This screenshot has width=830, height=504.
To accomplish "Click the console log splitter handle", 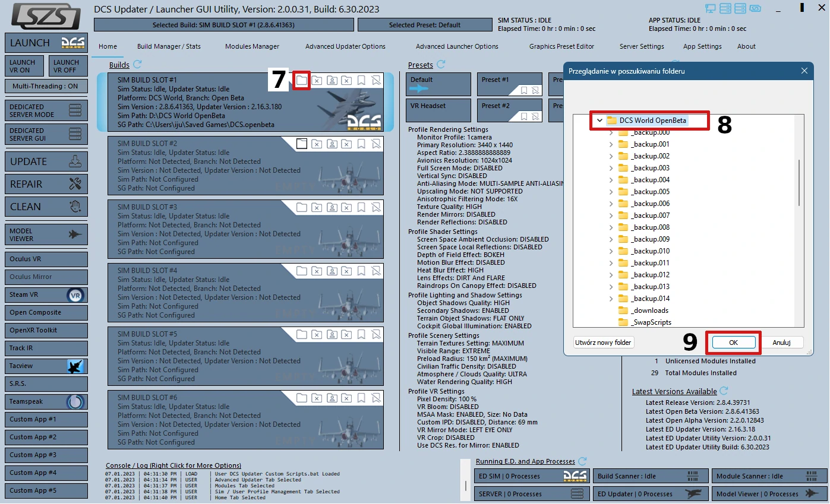I will (x=466, y=486).
